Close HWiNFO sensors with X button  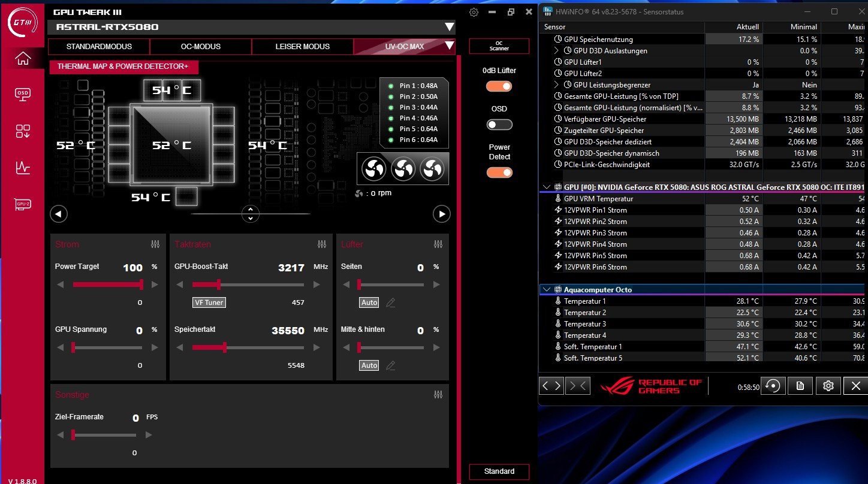(855, 386)
